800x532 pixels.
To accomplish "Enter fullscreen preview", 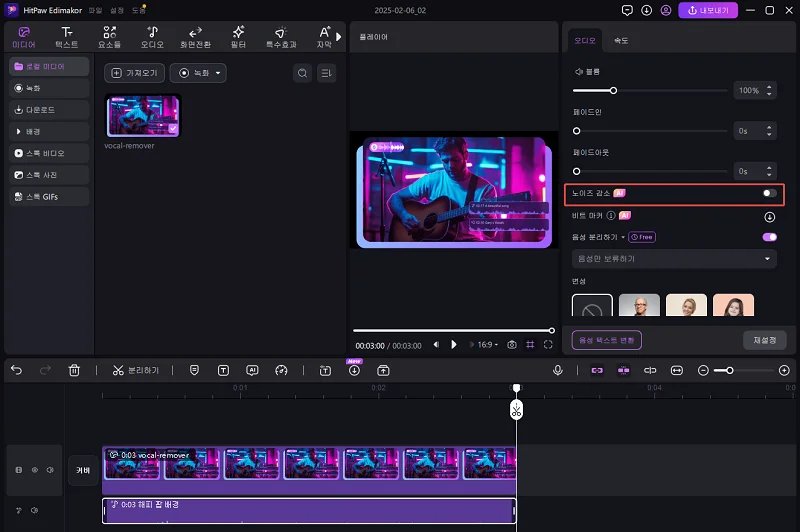I will [x=548, y=345].
